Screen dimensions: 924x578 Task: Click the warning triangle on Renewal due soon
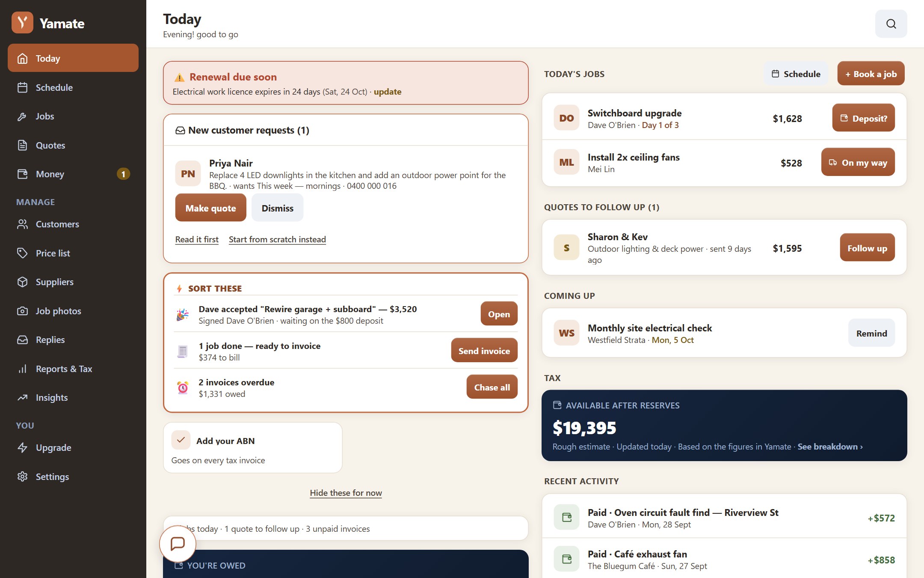179,77
